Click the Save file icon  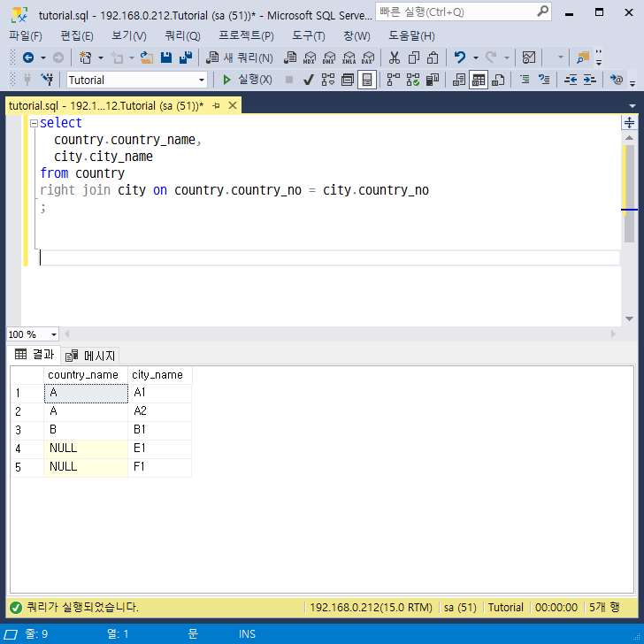[166, 57]
